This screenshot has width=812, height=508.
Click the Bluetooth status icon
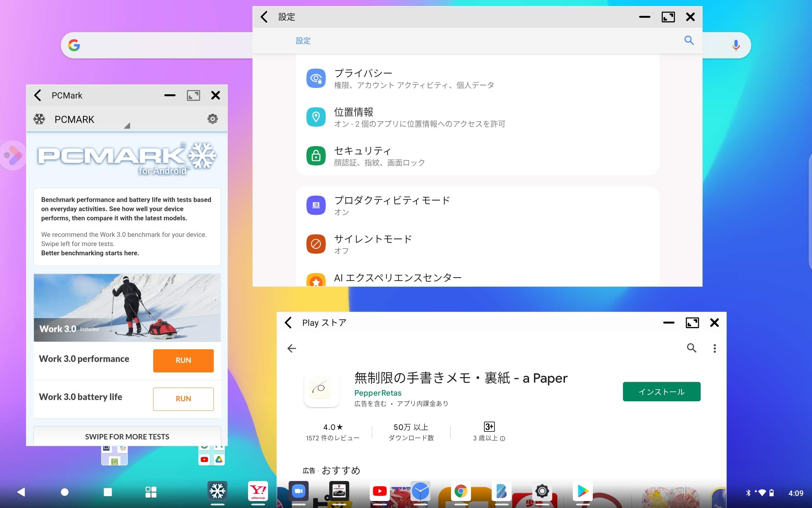(748, 493)
